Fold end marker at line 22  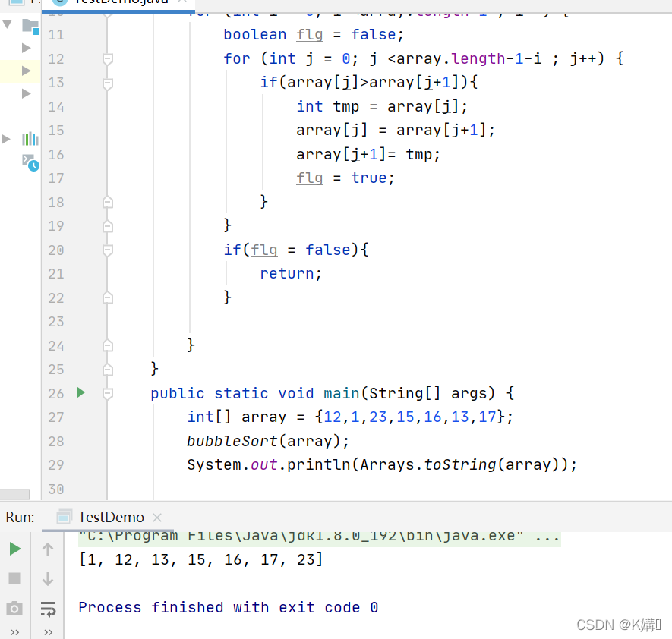pos(108,297)
